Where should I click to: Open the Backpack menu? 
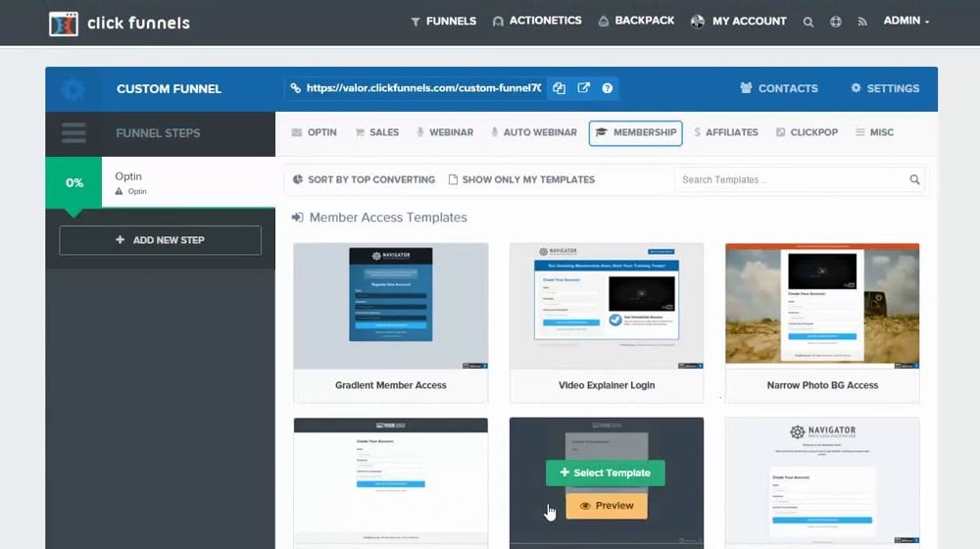636,21
